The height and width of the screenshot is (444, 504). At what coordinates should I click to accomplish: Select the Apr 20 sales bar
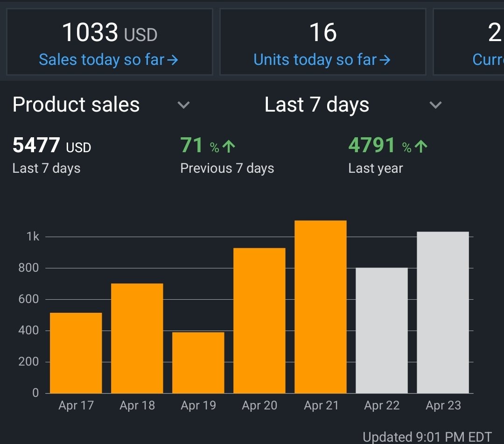click(259, 321)
